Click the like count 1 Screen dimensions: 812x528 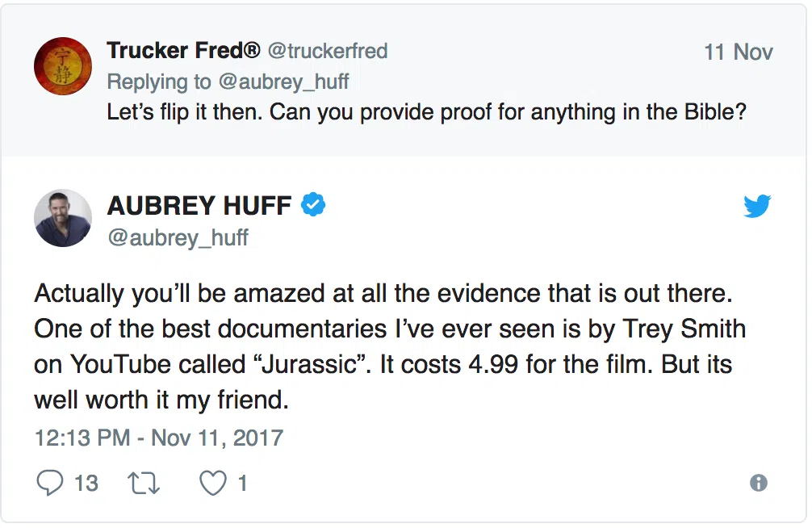[x=241, y=483]
